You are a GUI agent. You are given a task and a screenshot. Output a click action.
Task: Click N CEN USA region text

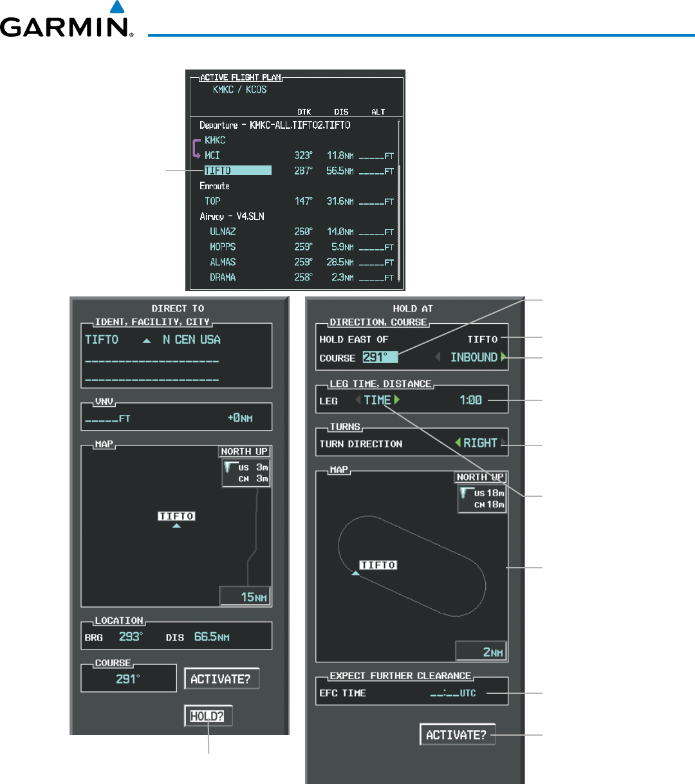(x=192, y=339)
